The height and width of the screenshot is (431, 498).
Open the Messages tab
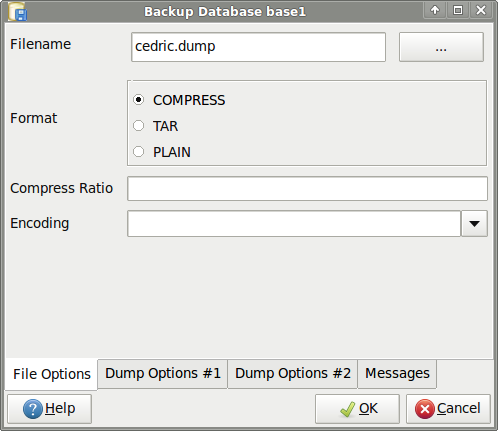(x=397, y=374)
